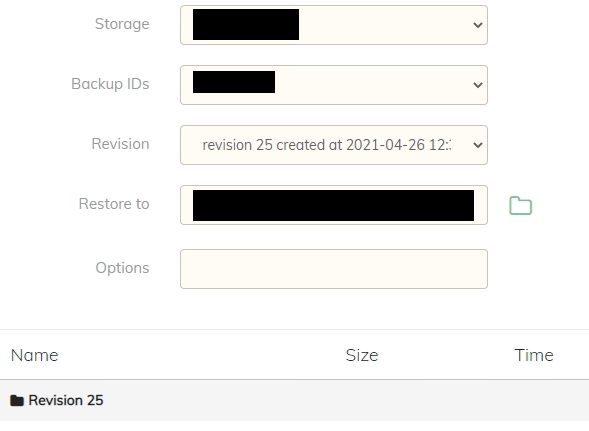Focus the Options text field
This screenshot has width=589, height=431.
click(334, 269)
